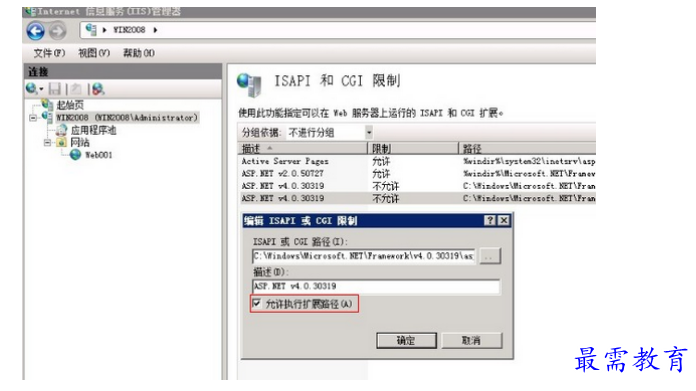Sort by the 路径 column header
The image size is (696, 391).
pyautogui.click(x=527, y=148)
